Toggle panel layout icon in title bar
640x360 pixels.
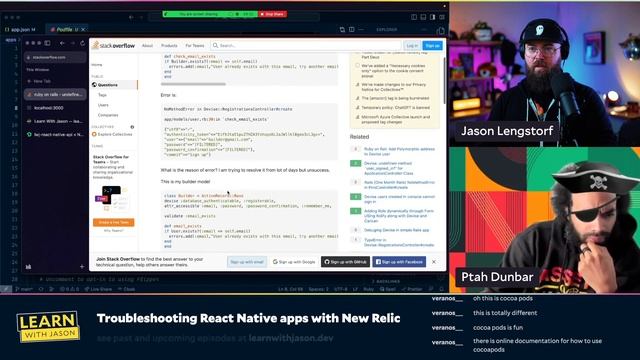pos(423,17)
